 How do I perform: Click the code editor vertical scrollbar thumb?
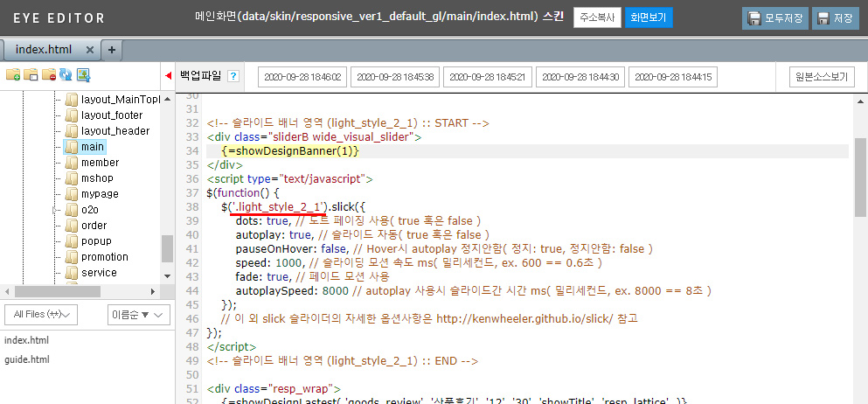[x=861, y=178]
